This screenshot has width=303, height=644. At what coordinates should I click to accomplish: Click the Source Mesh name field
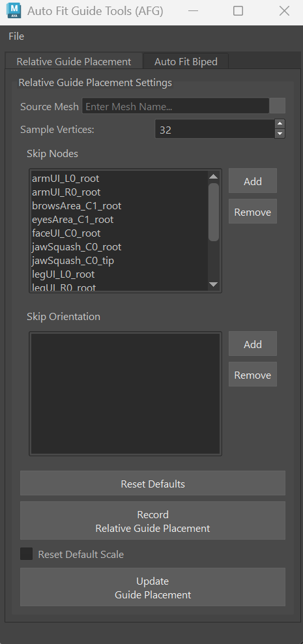pos(176,106)
